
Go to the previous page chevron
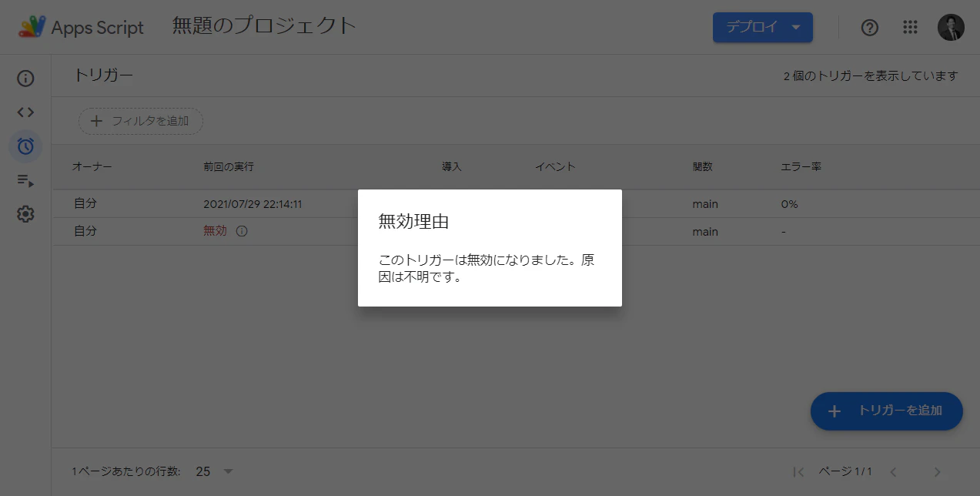893,471
